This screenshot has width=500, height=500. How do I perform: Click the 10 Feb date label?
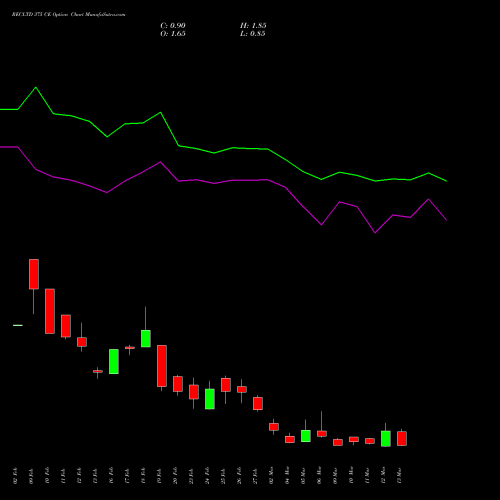[48, 475]
